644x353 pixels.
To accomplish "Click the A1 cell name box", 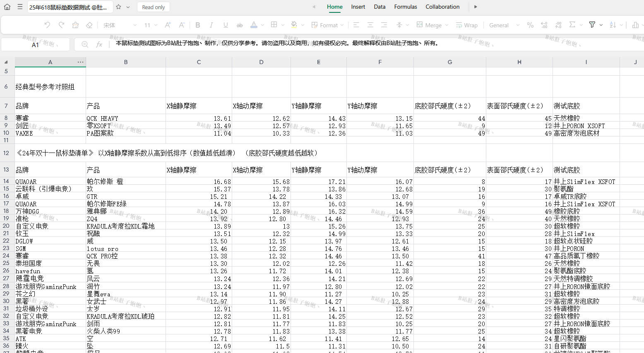I will [35, 45].
